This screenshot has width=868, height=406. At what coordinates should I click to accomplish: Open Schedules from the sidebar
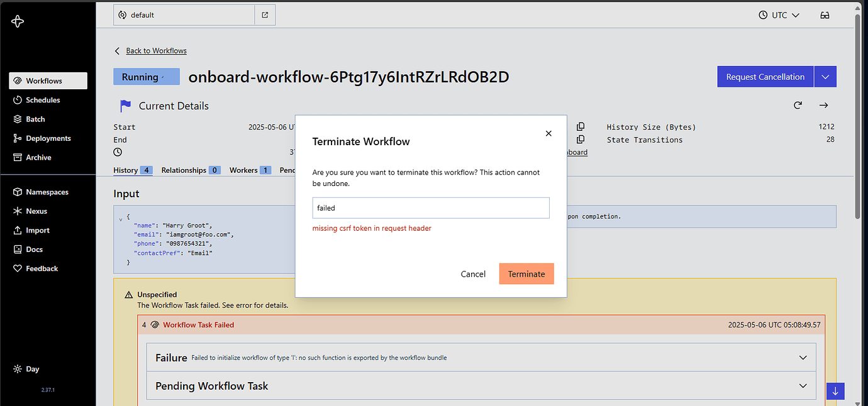[x=42, y=99]
